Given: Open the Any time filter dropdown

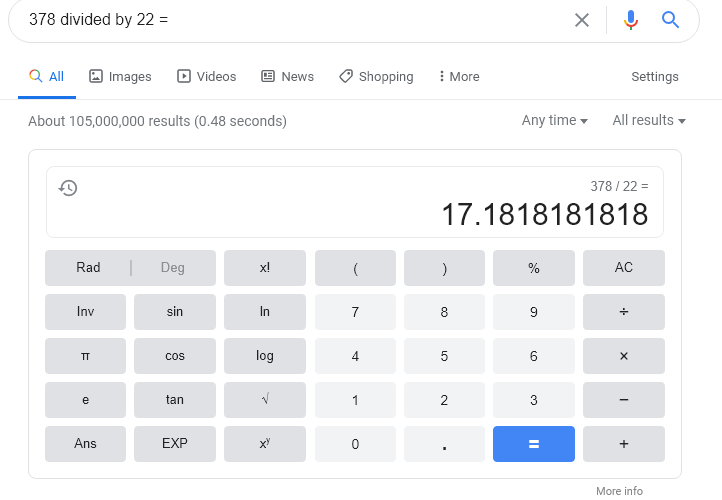Looking at the screenshot, I should pyautogui.click(x=554, y=121).
